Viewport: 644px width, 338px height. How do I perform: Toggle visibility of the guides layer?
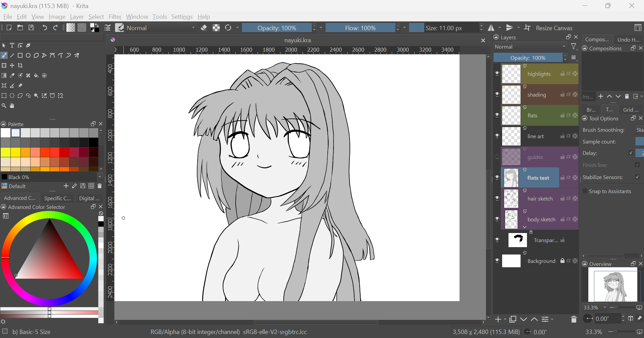[497, 157]
